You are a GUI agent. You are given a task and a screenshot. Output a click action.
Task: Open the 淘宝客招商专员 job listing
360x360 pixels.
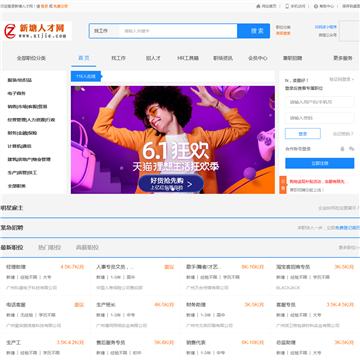click(x=293, y=267)
